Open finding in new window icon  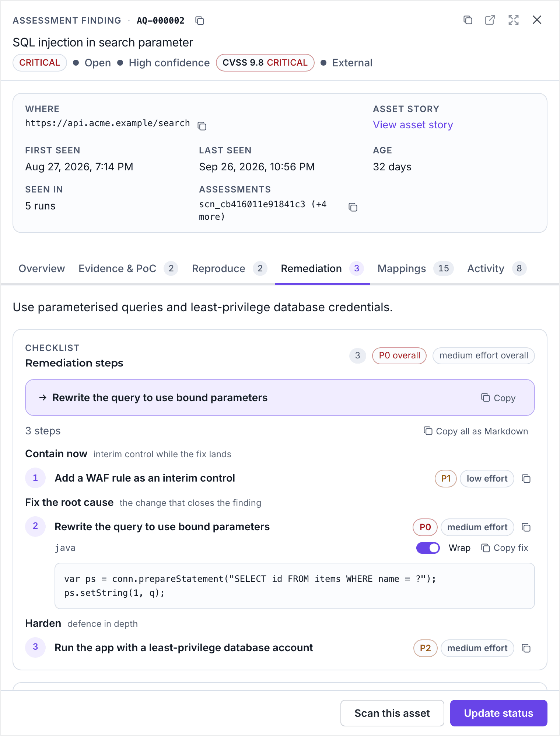click(x=490, y=20)
